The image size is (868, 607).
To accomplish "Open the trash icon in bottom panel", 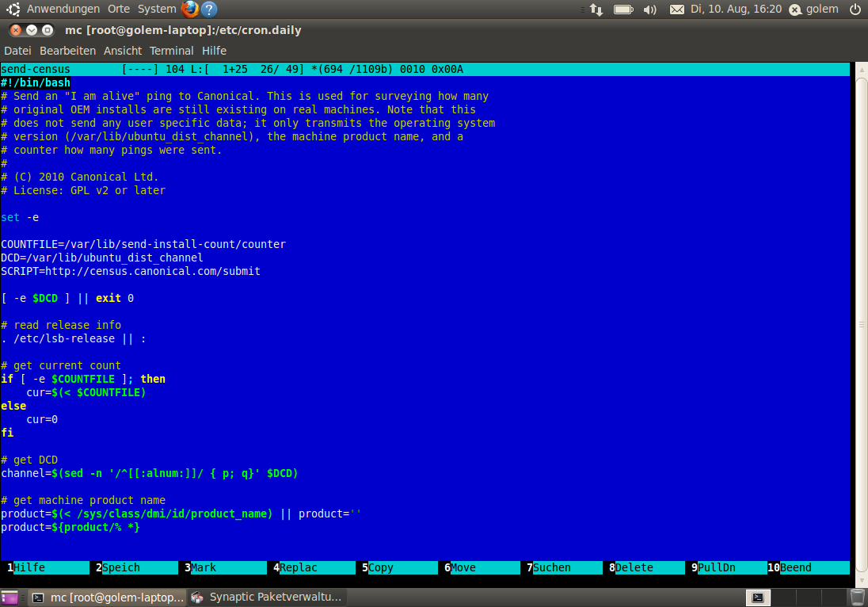I will coord(857,597).
